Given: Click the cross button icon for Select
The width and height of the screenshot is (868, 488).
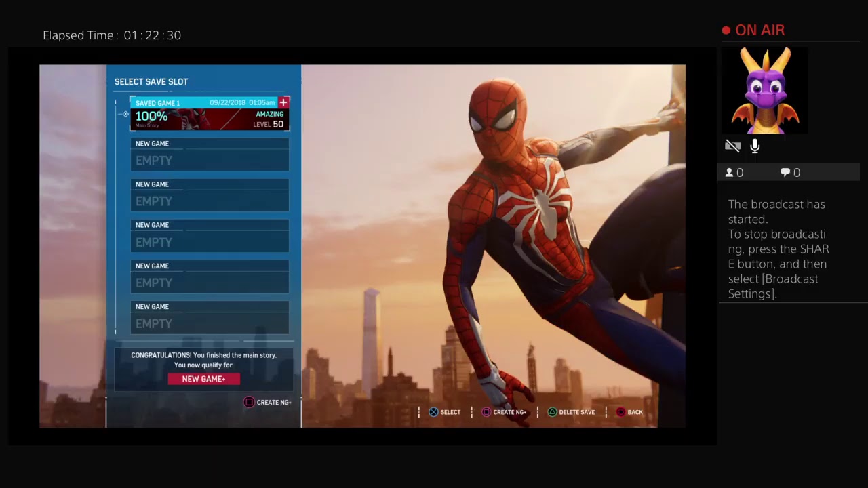Looking at the screenshot, I should [x=433, y=412].
